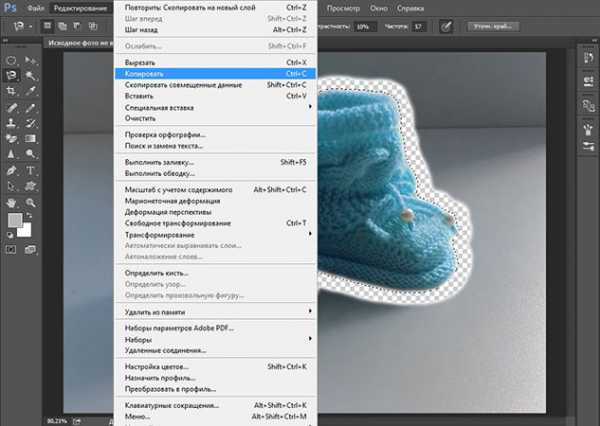The height and width of the screenshot is (426, 600).
Task: Click the Уточн. край button
Action: click(493, 26)
